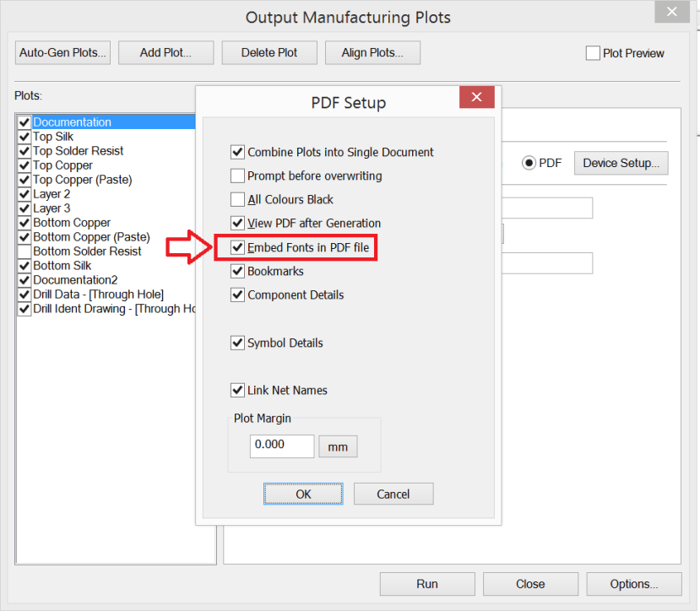Image resolution: width=700 pixels, height=611 pixels.
Task: Select Drill Ident Drawing plot row
Action: click(x=114, y=308)
